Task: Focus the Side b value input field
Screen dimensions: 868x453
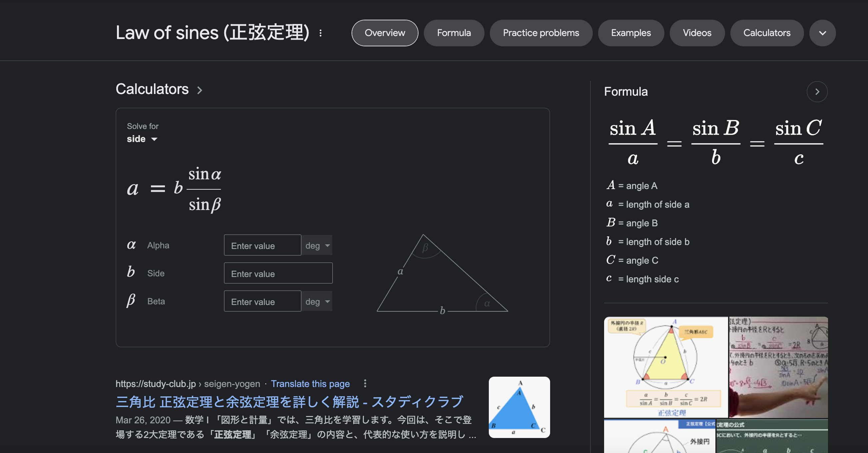Action: pyautogui.click(x=278, y=273)
